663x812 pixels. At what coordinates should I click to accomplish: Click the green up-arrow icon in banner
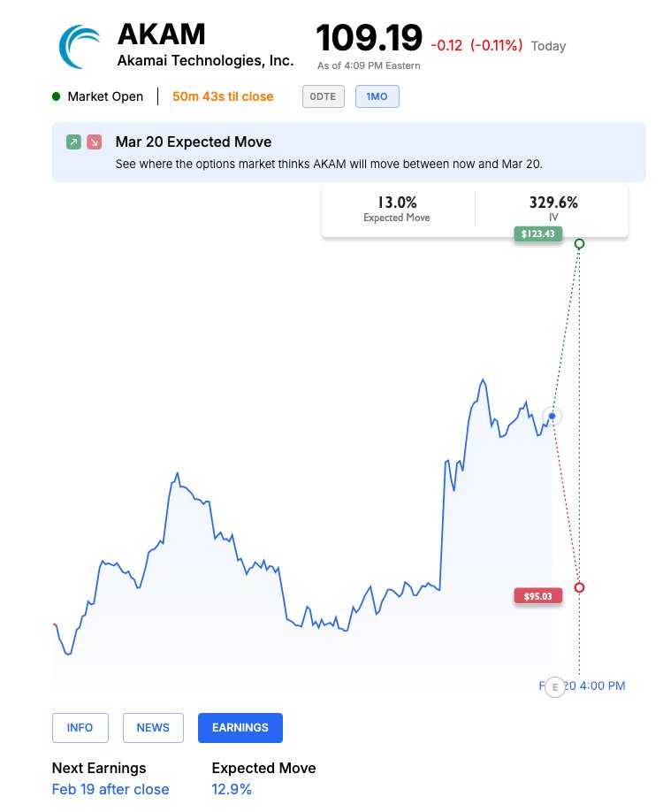pos(73,142)
